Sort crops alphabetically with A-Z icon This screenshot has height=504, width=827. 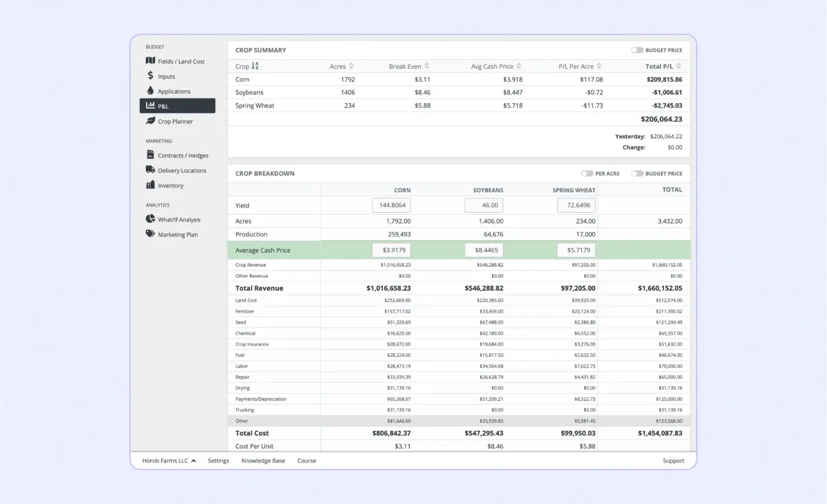[255, 66]
